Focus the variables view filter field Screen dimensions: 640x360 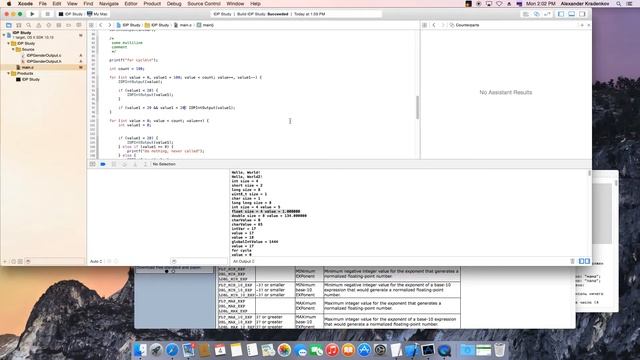pyautogui.click(x=199, y=261)
